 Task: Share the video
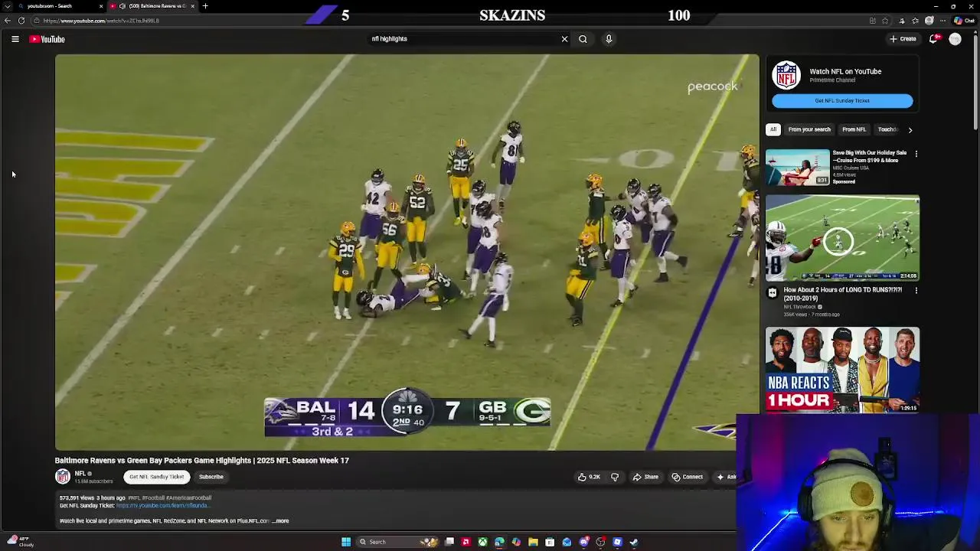click(645, 477)
